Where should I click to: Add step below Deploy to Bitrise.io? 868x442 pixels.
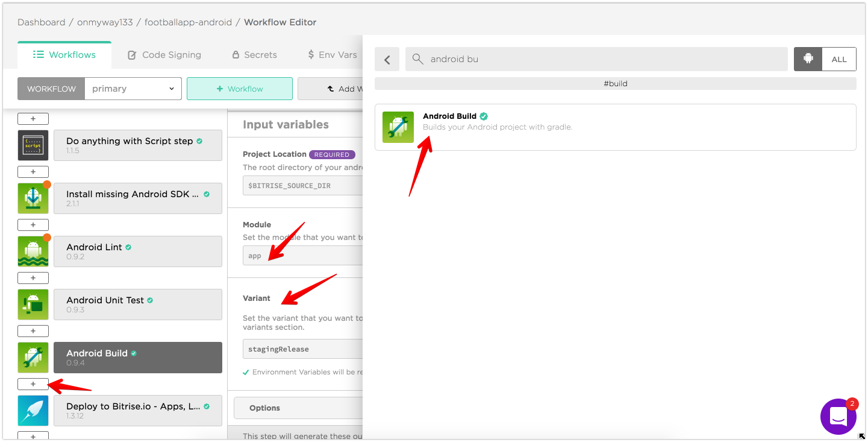33,436
